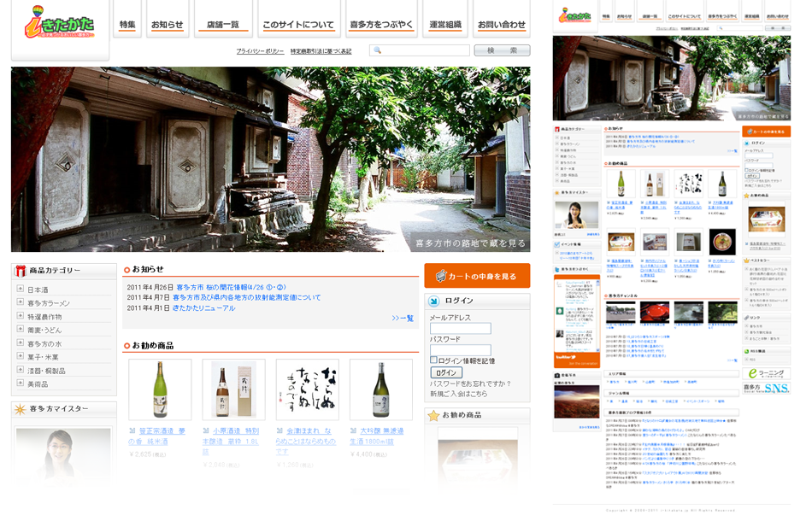
Task: Focus the パスワード input field in the large view
Action: pos(461,350)
